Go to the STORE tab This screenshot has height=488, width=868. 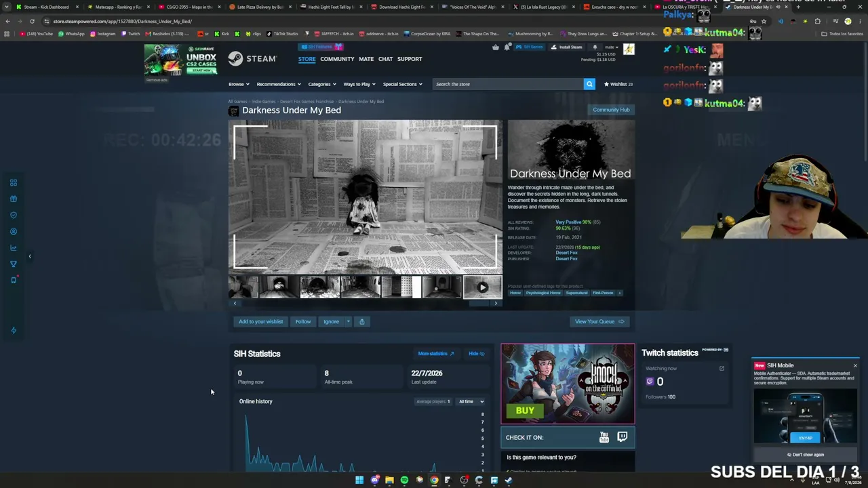click(307, 59)
